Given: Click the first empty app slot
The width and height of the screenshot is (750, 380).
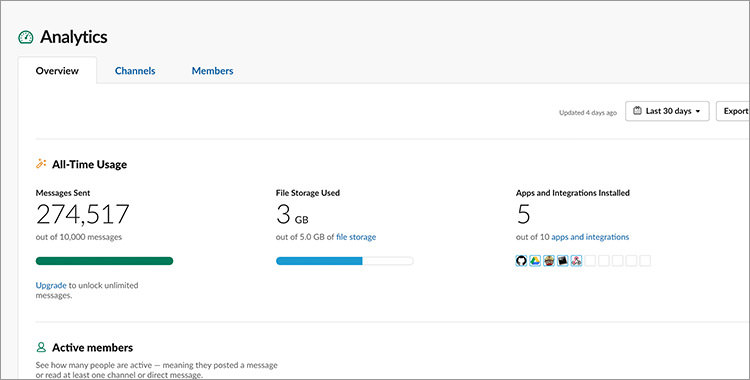Looking at the screenshot, I should pyautogui.click(x=591, y=261).
